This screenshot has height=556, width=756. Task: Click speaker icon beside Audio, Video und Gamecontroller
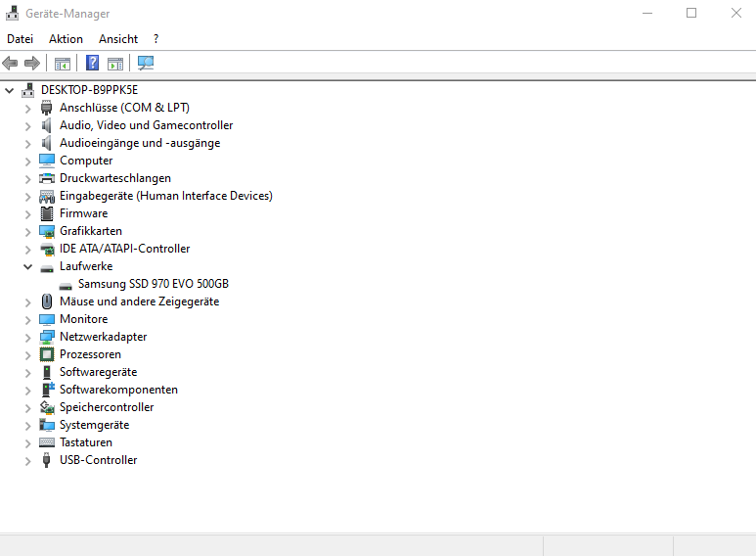coord(46,125)
